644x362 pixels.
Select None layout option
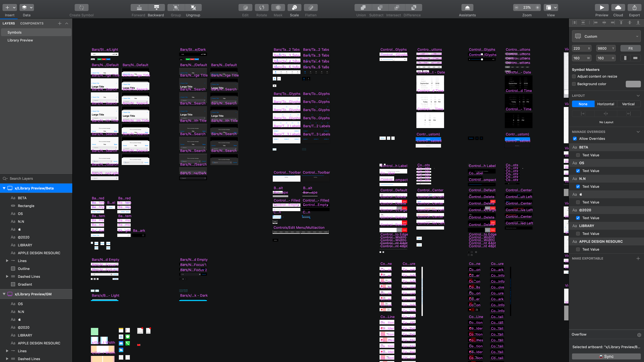coord(583,104)
